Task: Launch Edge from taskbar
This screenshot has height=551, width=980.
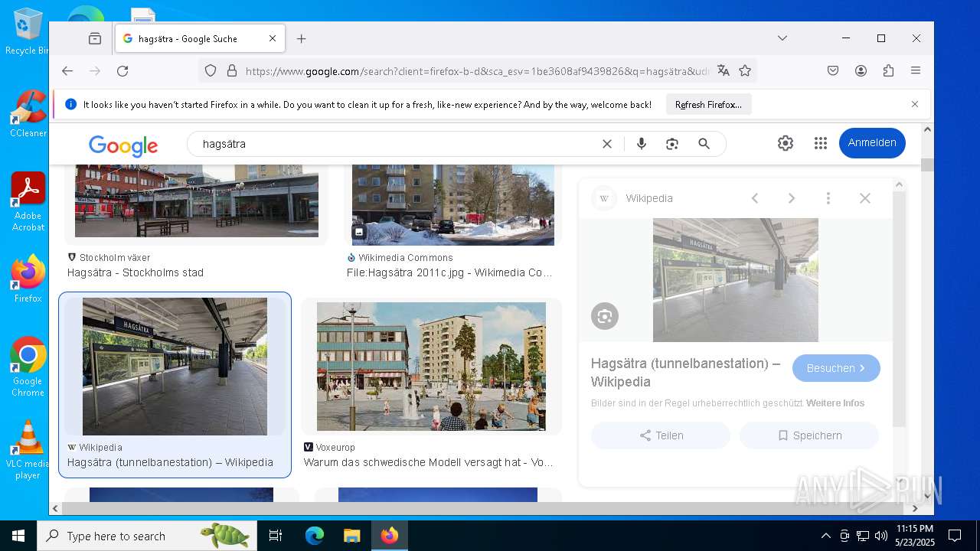Action: [315, 536]
